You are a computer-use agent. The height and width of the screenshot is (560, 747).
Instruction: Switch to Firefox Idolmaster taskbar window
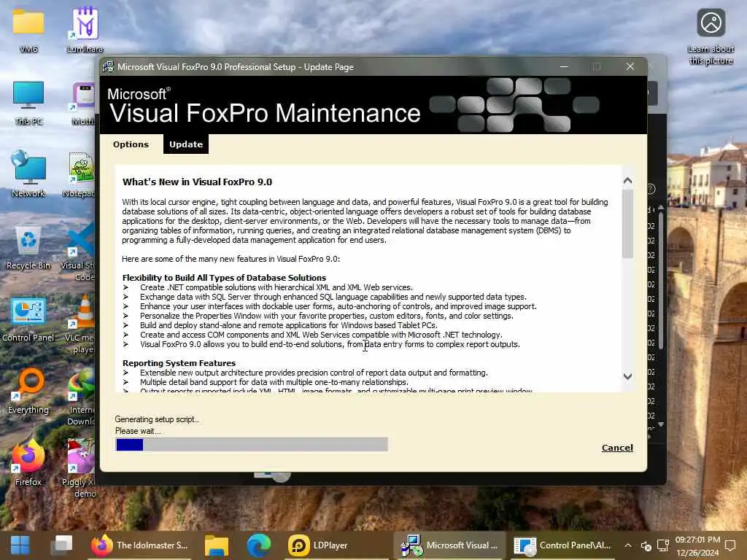pos(139,545)
